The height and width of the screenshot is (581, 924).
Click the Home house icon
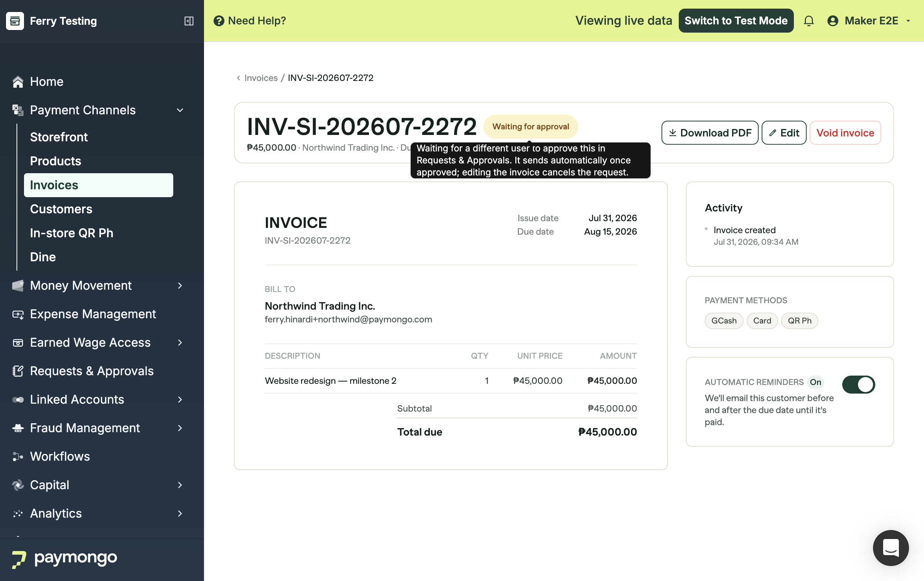[18, 82]
